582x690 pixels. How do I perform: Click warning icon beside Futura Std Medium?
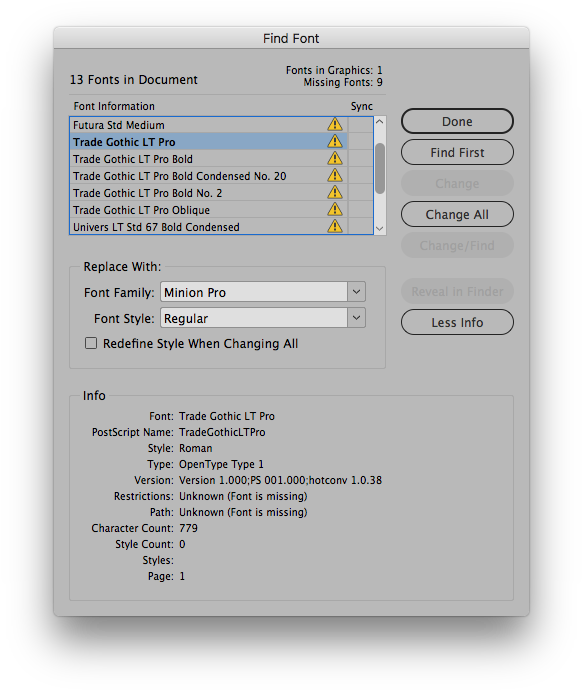tap(335, 125)
